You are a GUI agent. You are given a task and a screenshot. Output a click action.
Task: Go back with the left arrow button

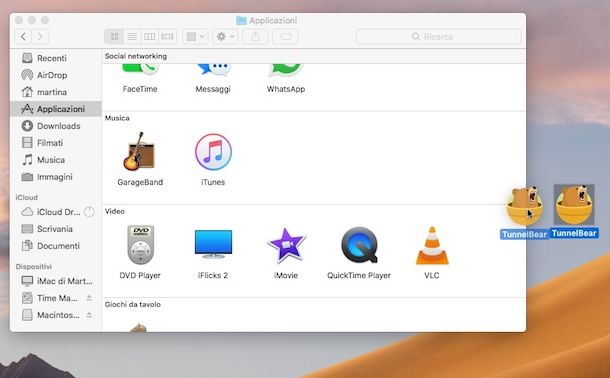tap(23, 37)
